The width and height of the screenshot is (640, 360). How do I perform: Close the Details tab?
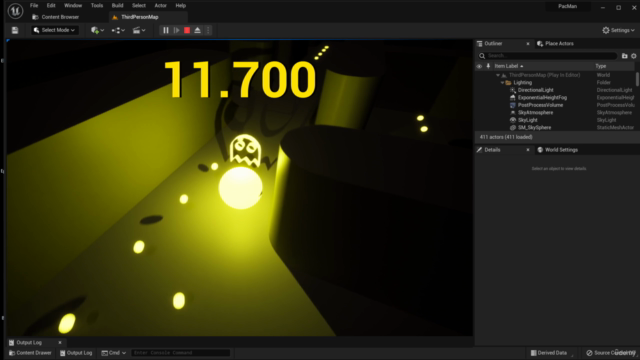click(528, 150)
